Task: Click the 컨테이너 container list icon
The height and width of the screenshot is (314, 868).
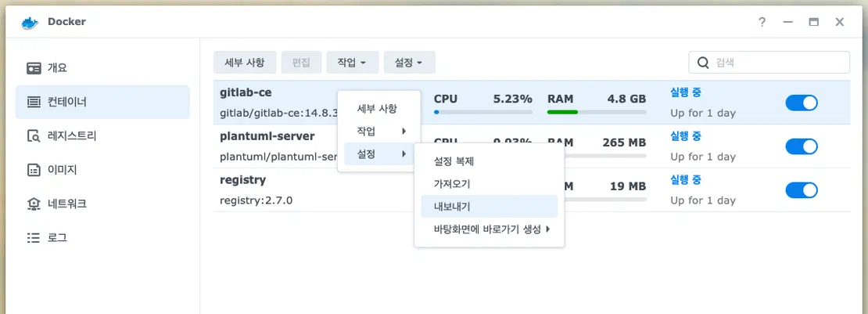Action: click(34, 102)
